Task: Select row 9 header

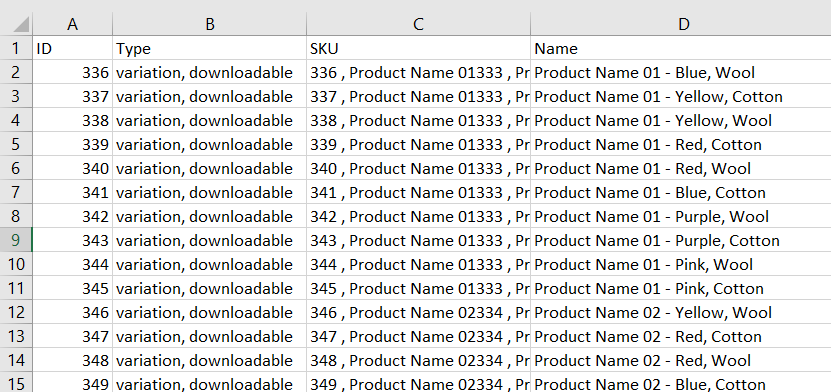Action: (x=16, y=240)
